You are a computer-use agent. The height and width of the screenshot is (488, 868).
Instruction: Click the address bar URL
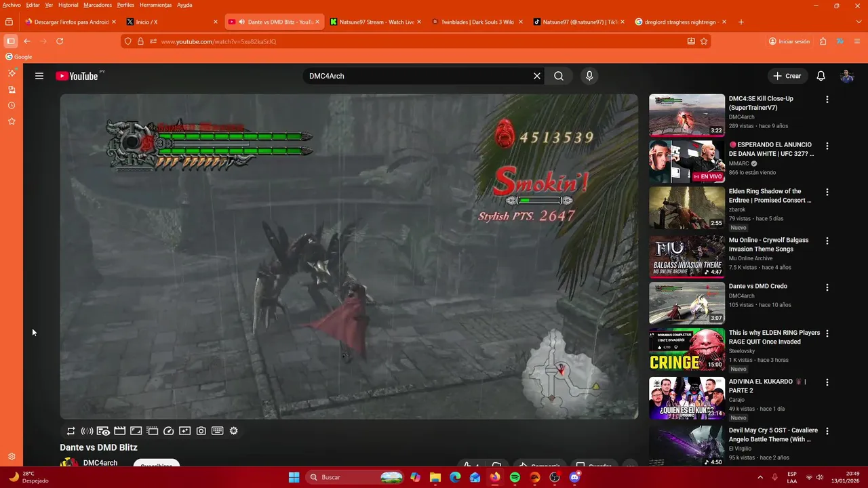tap(218, 41)
